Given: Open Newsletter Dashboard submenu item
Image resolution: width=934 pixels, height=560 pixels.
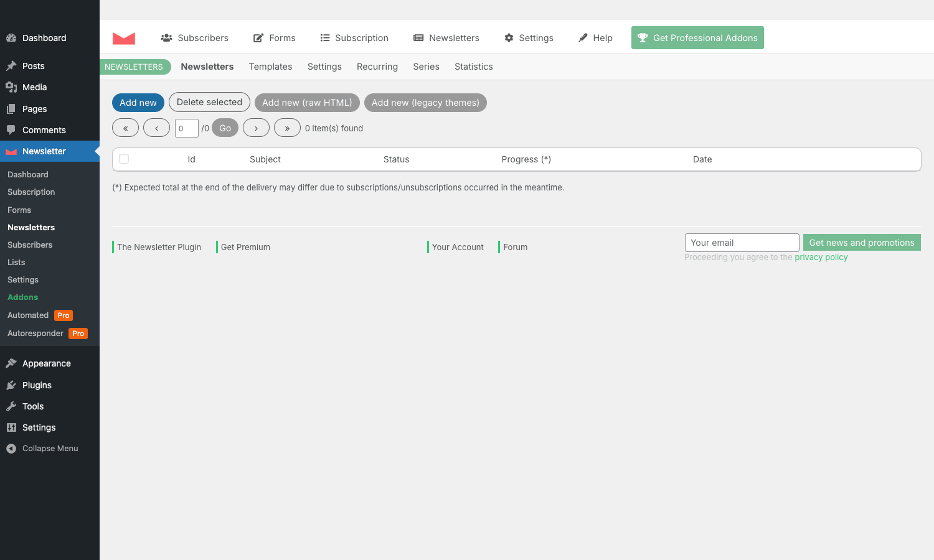Looking at the screenshot, I should 50,175.
